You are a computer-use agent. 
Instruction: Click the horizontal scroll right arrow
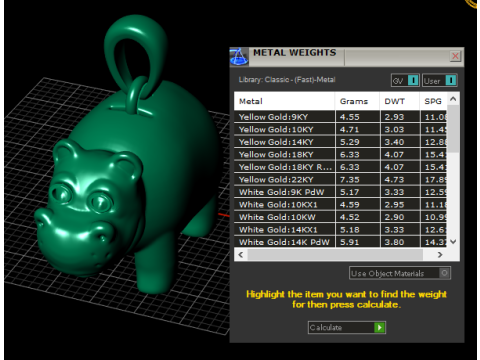click(440, 255)
